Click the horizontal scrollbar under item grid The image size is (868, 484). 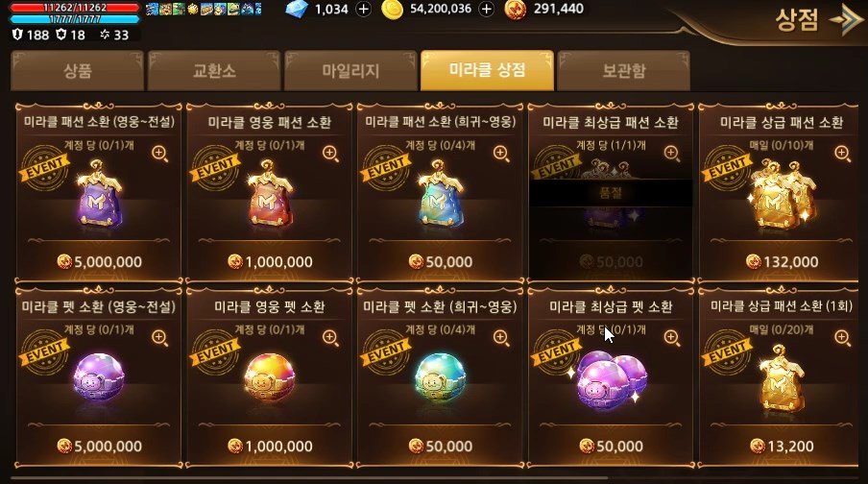pyautogui.click(x=309, y=477)
